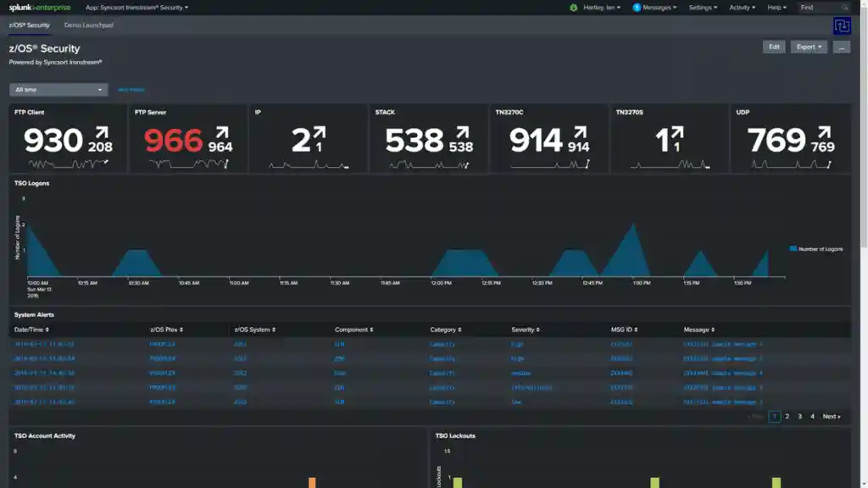Click the UDP card trend arrow
The image size is (868, 488).
pyautogui.click(x=824, y=133)
